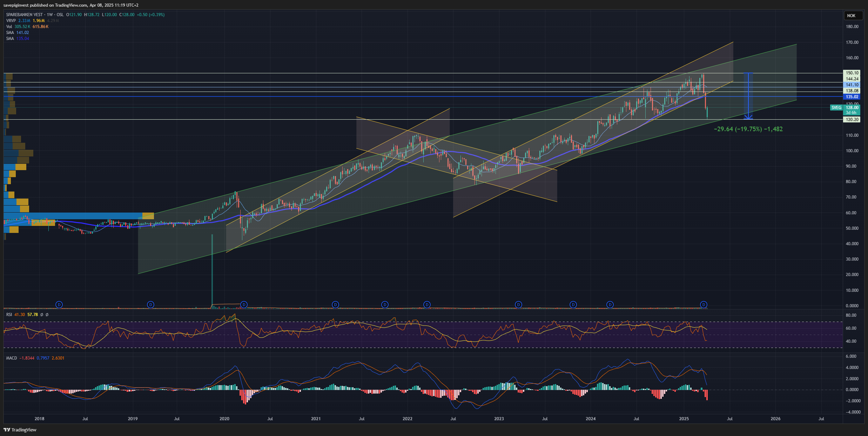Select the SMA 135.04 indicator legend

click(18, 39)
